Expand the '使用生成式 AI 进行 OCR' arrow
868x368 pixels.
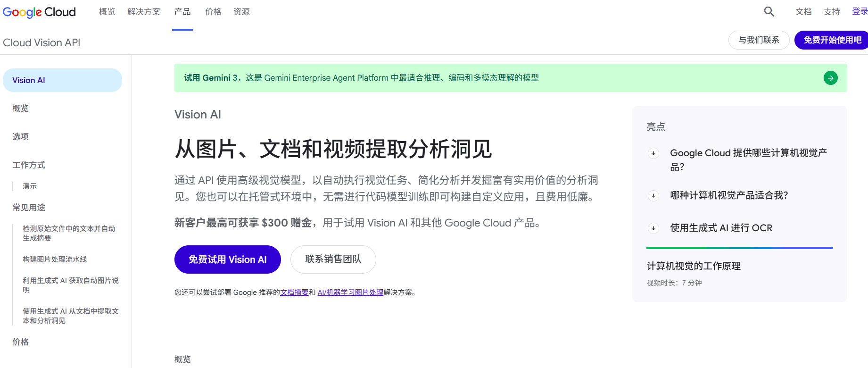pyautogui.click(x=653, y=228)
